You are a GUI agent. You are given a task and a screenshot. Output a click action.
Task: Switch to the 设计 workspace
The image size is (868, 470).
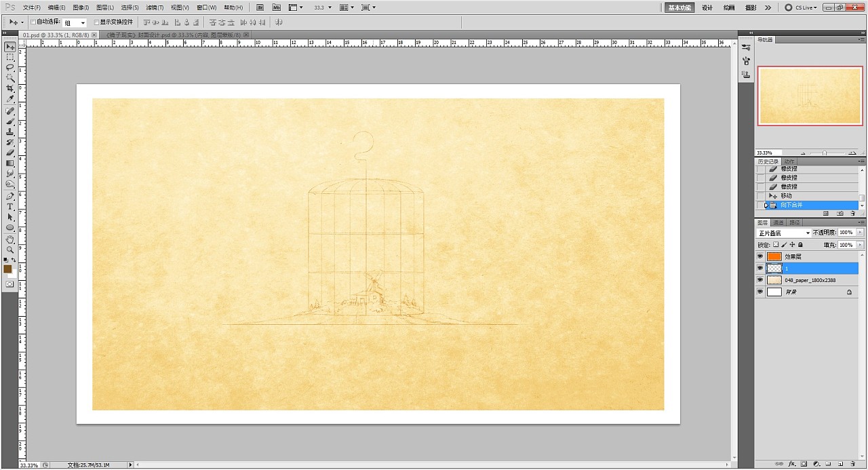[707, 7]
